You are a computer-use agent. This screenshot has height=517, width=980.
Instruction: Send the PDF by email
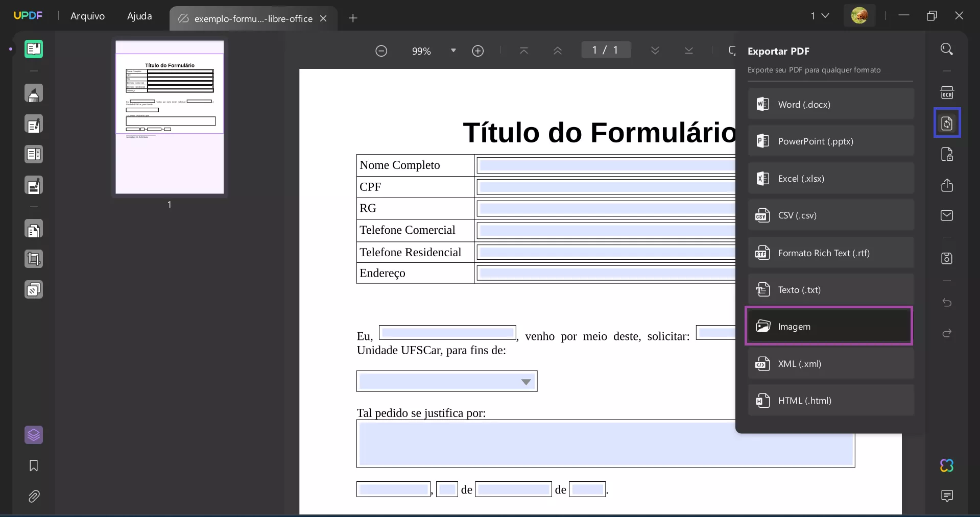[947, 216]
